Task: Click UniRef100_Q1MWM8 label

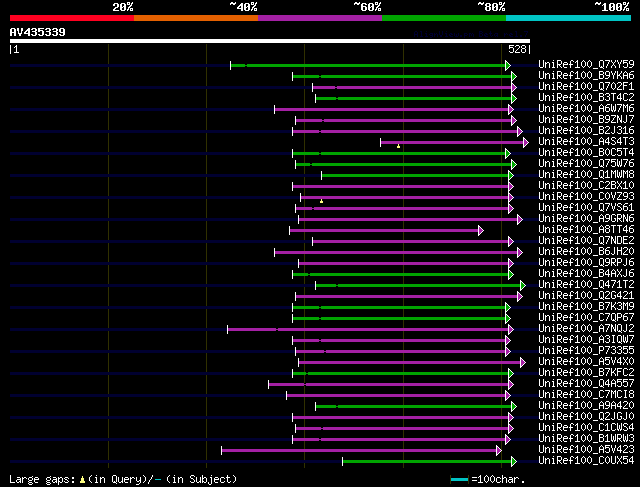Action: [x=586, y=175]
